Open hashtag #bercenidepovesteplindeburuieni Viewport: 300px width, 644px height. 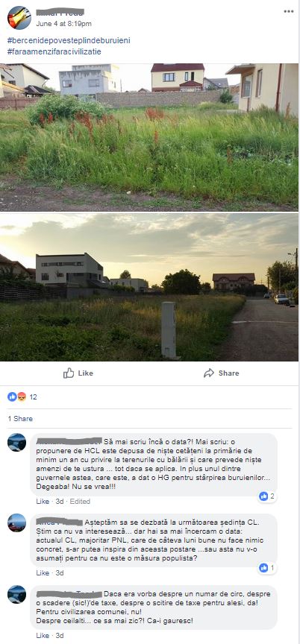point(69,41)
